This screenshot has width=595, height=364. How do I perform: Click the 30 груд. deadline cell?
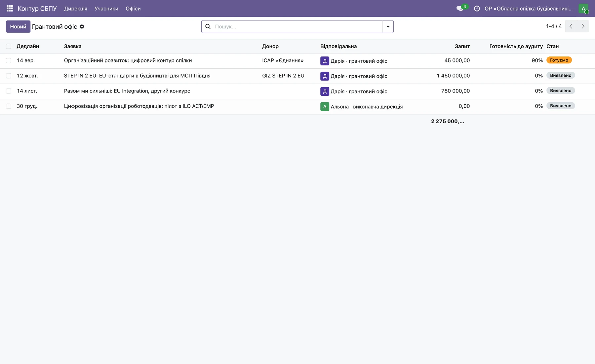pyautogui.click(x=27, y=106)
